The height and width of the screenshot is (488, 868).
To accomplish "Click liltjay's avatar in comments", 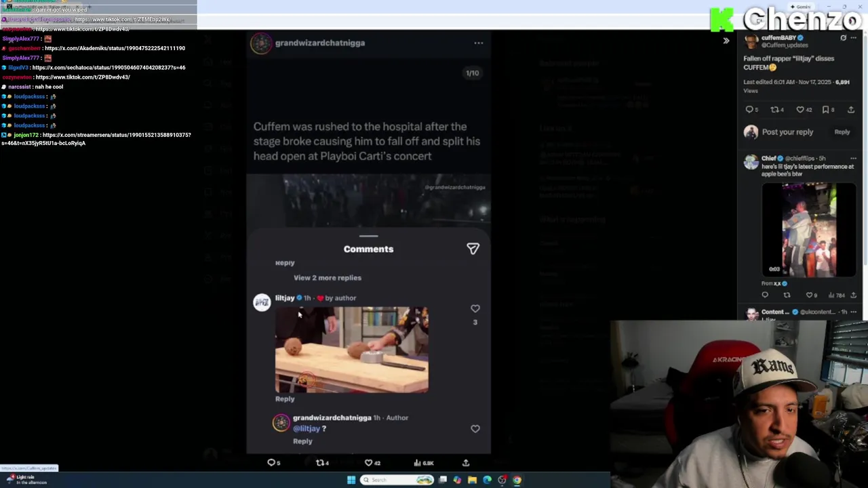I will (262, 302).
